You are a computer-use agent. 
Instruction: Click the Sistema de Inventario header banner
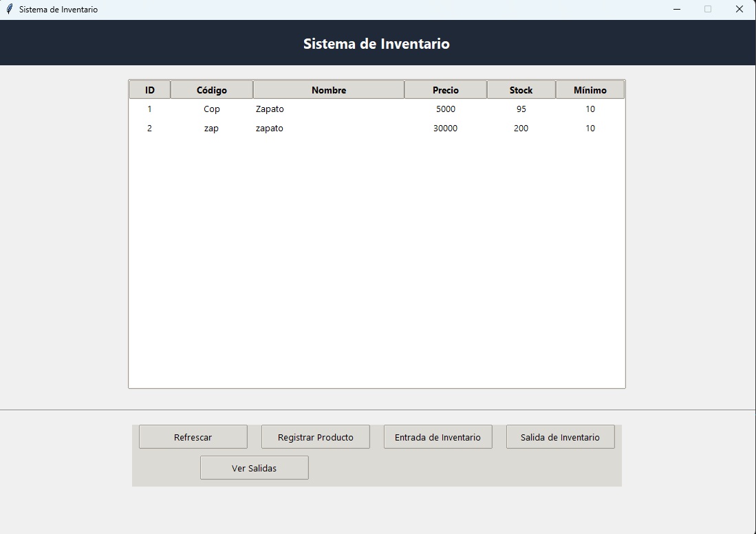(x=377, y=43)
